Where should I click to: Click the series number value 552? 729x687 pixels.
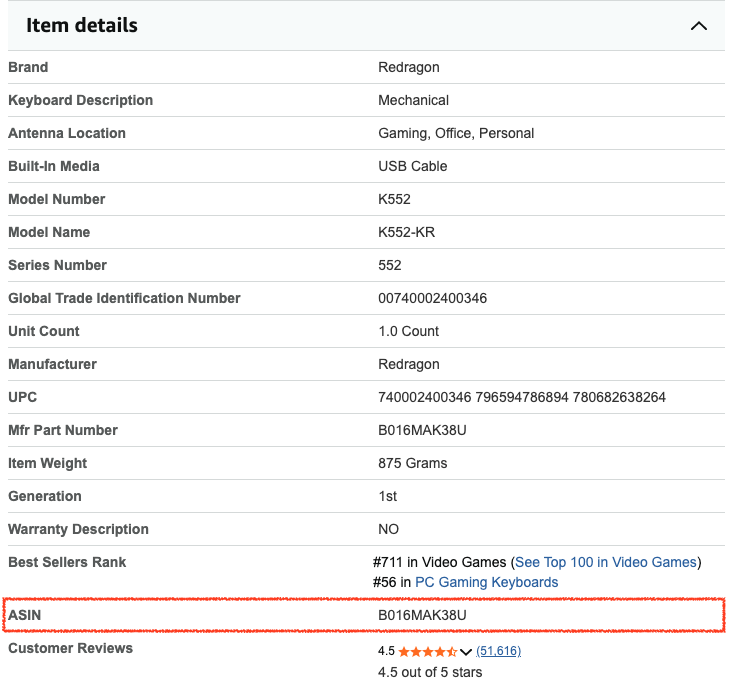point(390,265)
